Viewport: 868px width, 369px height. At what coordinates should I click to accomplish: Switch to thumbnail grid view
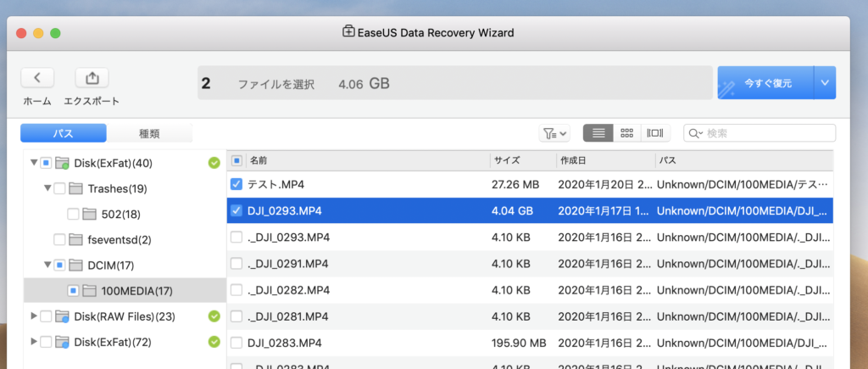pos(626,133)
